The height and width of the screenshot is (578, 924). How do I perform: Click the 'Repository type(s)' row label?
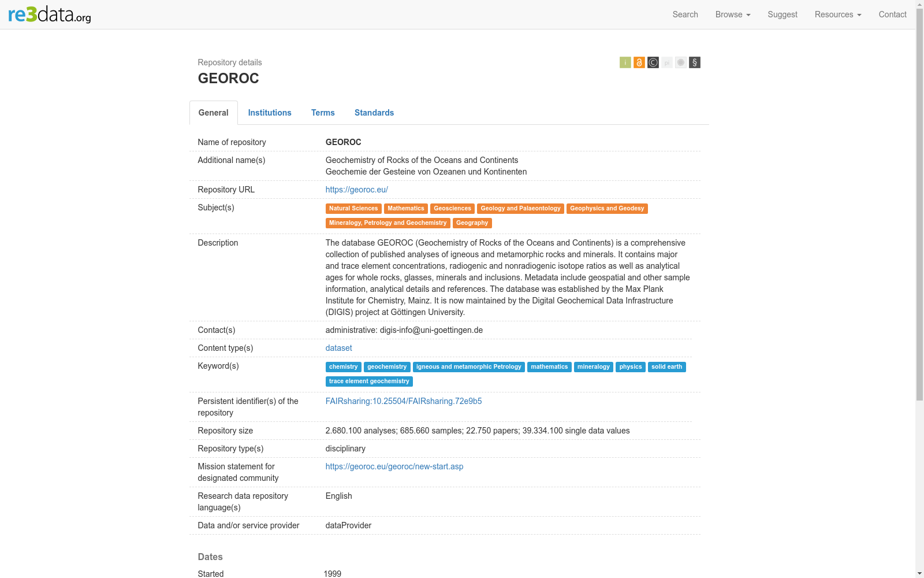click(x=231, y=449)
